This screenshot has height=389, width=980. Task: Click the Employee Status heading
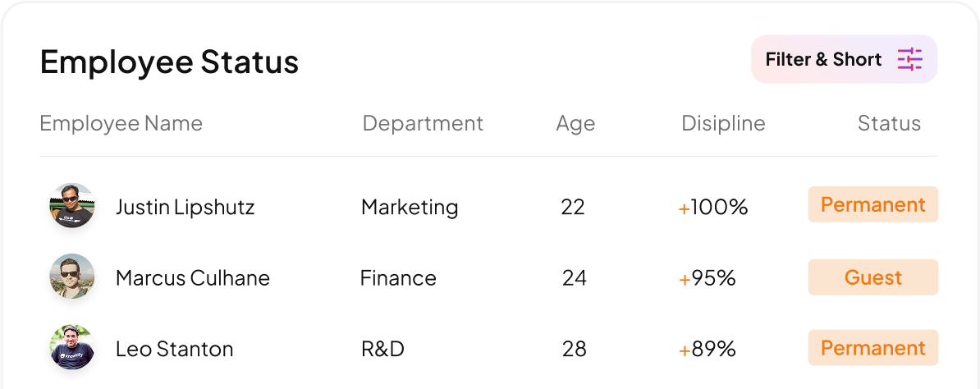169,62
